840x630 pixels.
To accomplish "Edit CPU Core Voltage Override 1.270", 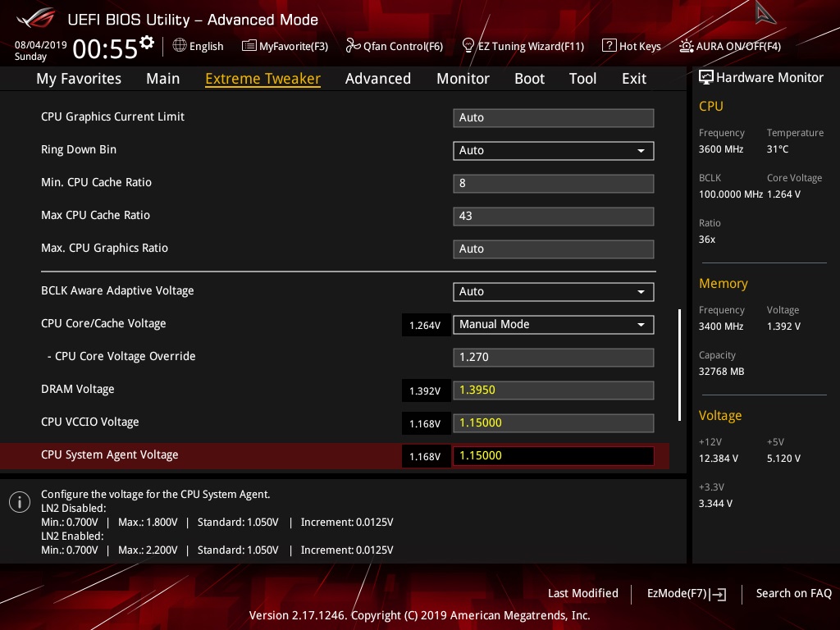I will [x=554, y=358].
